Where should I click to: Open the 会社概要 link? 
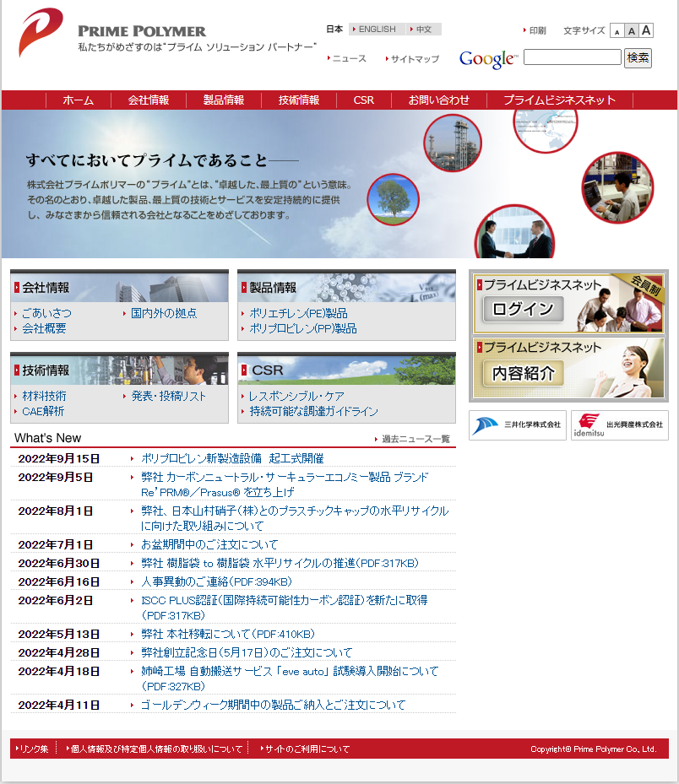coord(44,328)
